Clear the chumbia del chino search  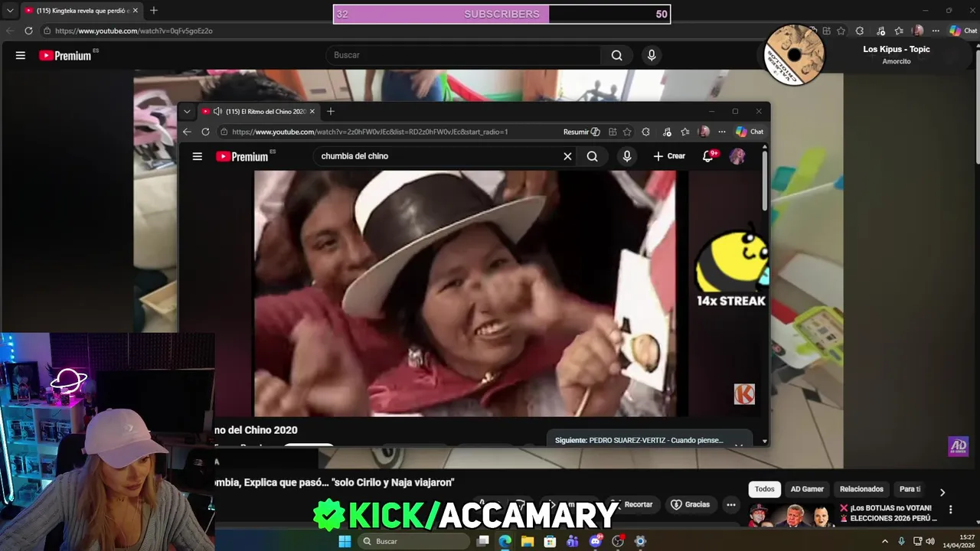(567, 156)
